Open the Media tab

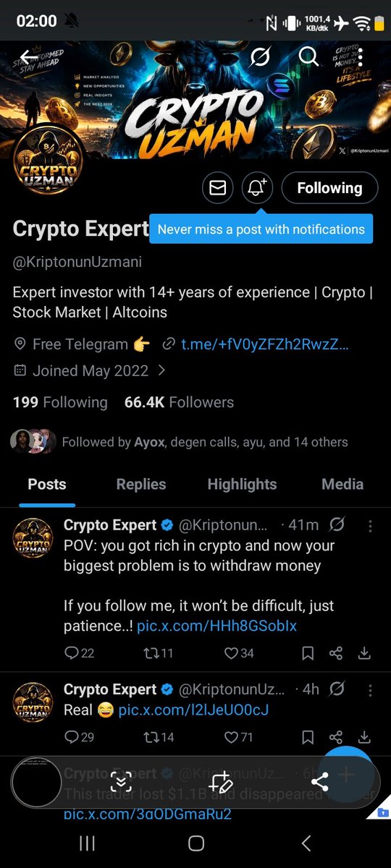pyautogui.click(x=342, y=484)
